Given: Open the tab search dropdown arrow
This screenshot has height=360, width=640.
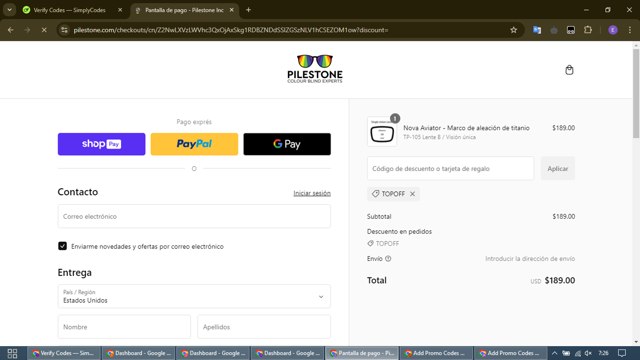Looking at the screenshot, I should (9, 10).
